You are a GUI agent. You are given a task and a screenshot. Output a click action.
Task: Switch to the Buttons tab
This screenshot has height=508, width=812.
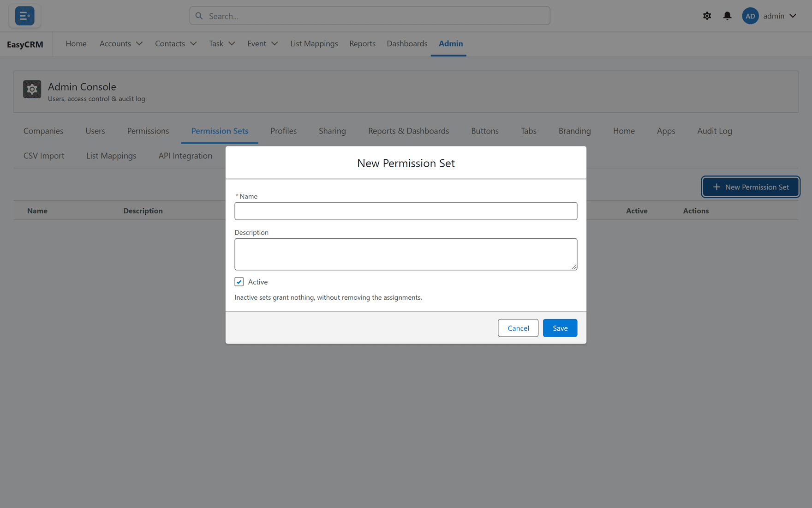(x=485, y=131)
